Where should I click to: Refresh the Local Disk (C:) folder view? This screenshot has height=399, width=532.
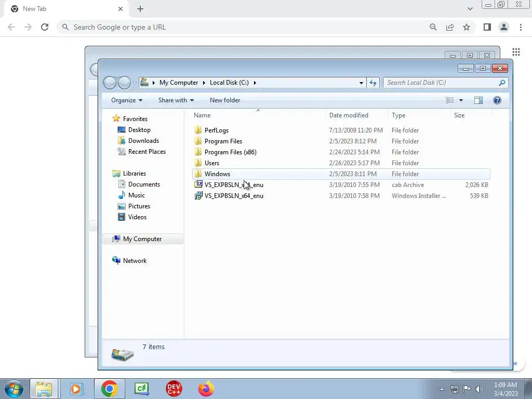373,83
